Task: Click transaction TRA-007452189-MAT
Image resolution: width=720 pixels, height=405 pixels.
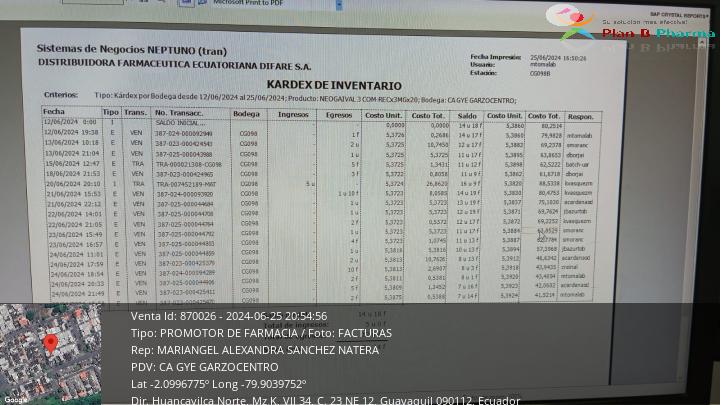Action: click(186, 184)
